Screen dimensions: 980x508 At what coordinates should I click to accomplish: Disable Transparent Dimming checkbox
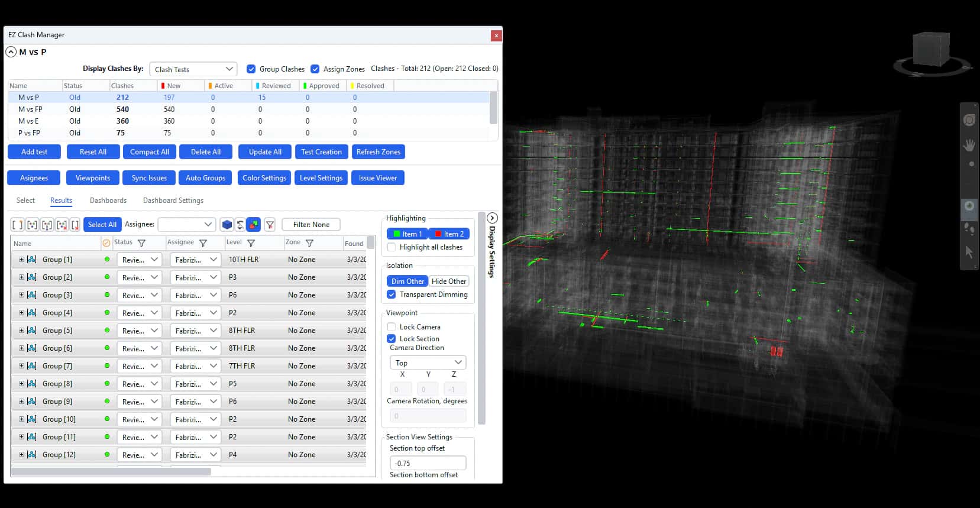[x=392, y=295]
